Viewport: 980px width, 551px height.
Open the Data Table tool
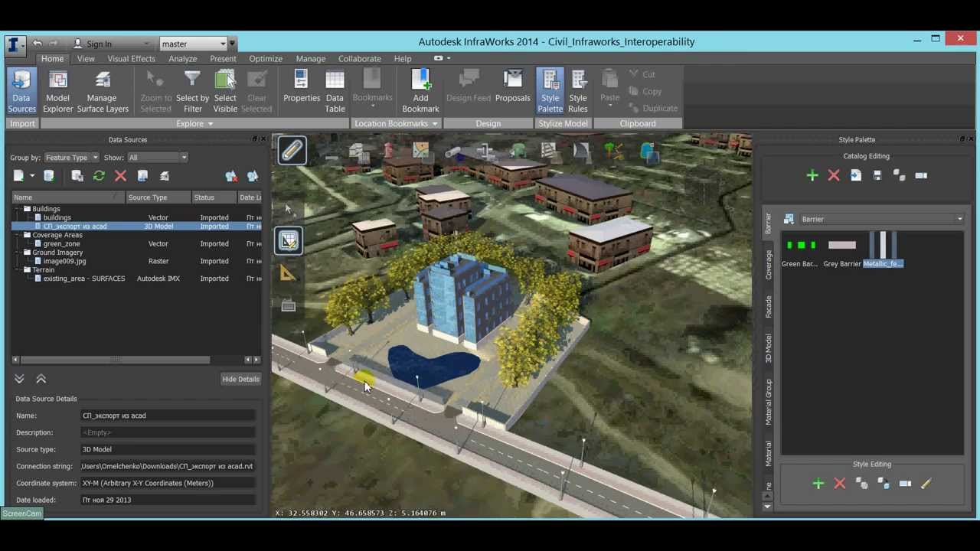[x=335, y=91]
